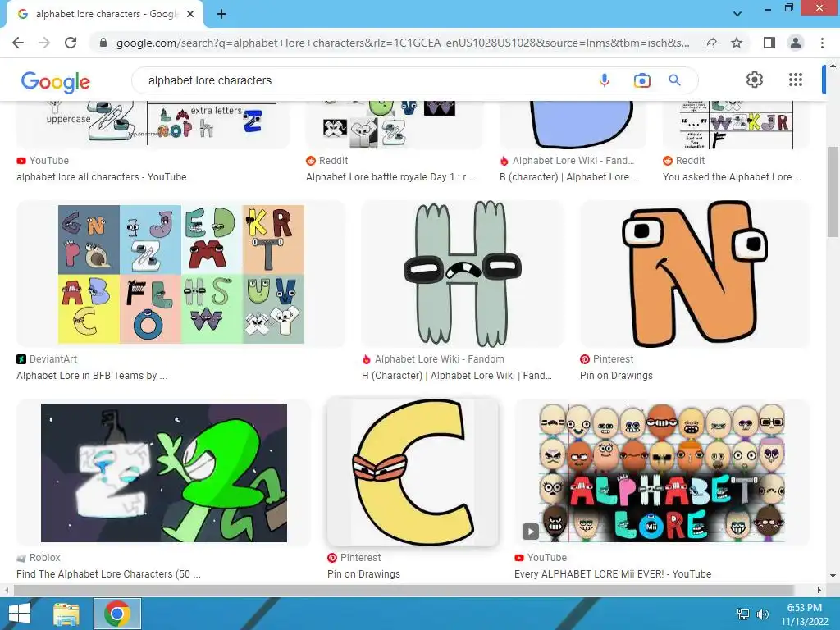Image resolution: width=840 pixels, height=630 pixels.
Task: Open File Explorer from taskbar
Action: click(x=66, y=614)
